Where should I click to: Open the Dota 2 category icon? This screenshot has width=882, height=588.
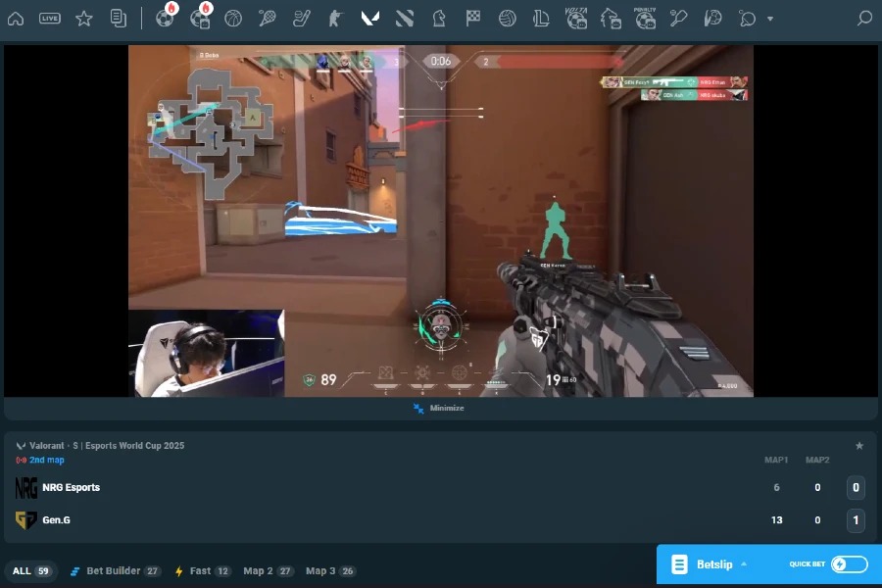(x=405, y=19)
